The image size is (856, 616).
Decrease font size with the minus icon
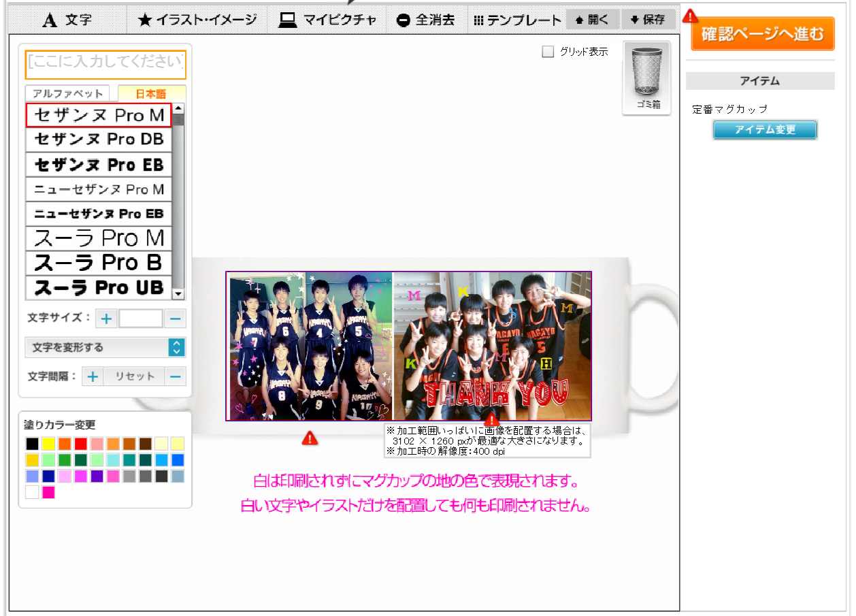(175, 318)
